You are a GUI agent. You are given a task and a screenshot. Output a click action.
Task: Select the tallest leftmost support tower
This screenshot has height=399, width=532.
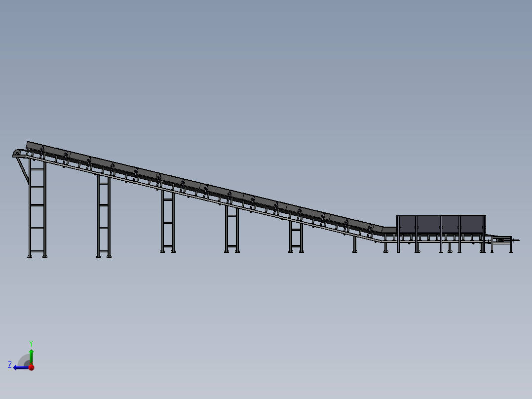point(38,207)
